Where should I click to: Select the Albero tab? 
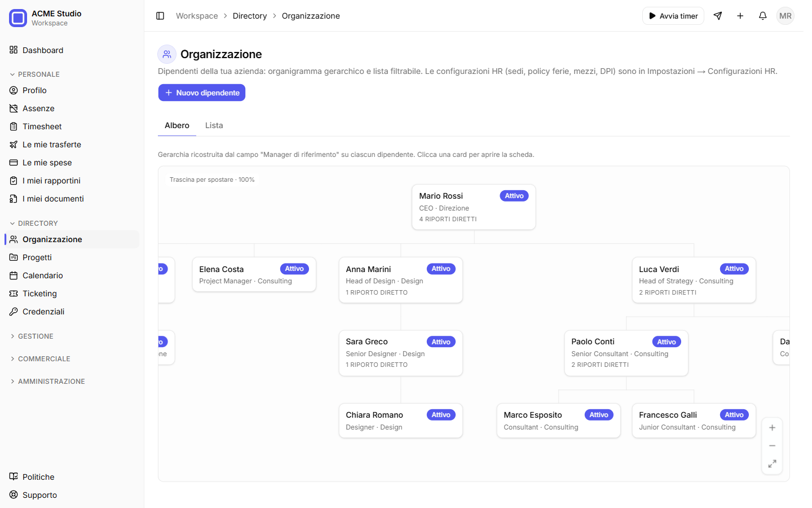(177, 125)
